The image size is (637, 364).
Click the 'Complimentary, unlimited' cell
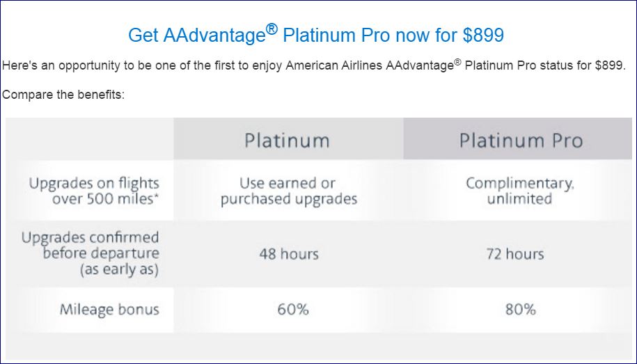[x=519, y=191]
